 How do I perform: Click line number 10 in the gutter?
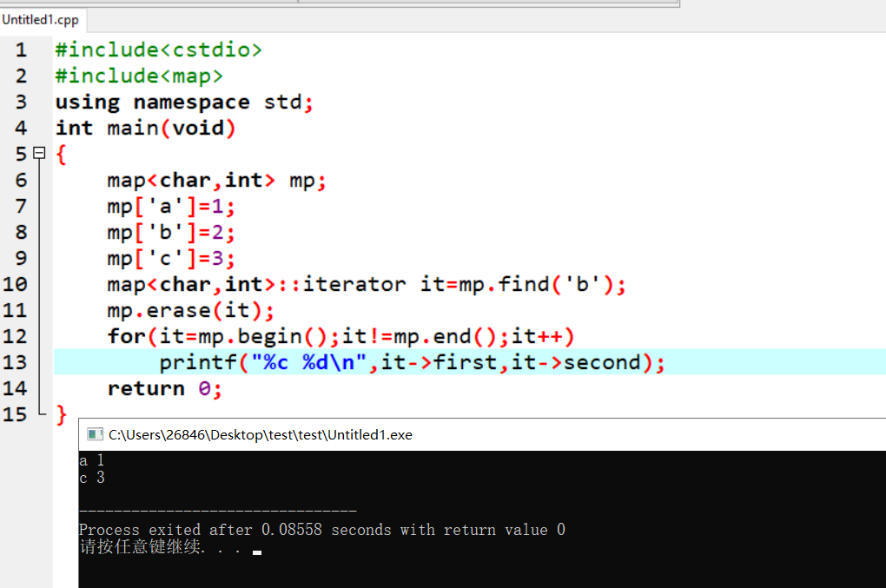[x=15, y=283]
